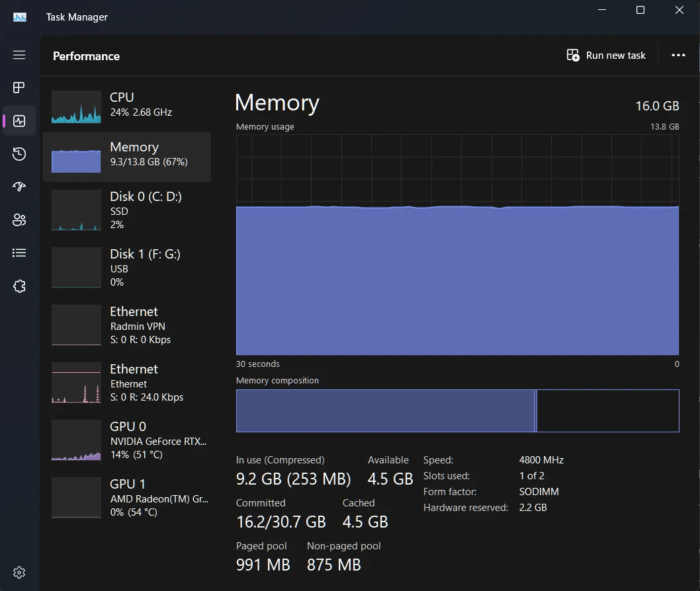
Task: Minimize the Task Manager window
Action: point(602,10)
